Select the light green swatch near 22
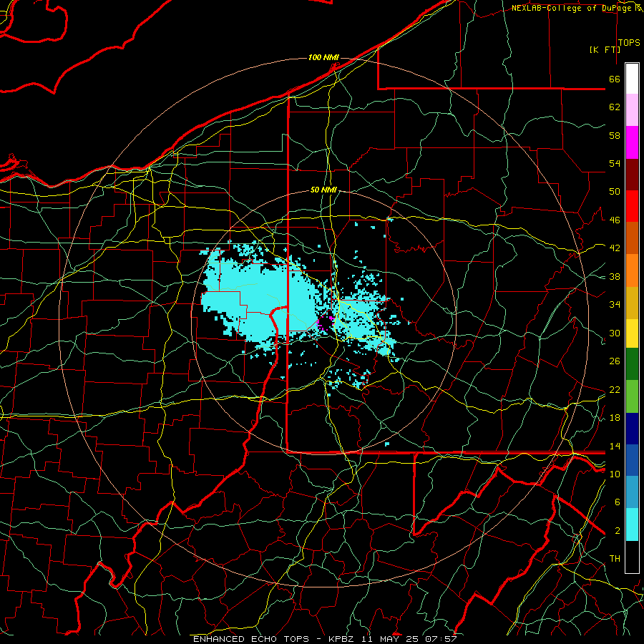 632,396
